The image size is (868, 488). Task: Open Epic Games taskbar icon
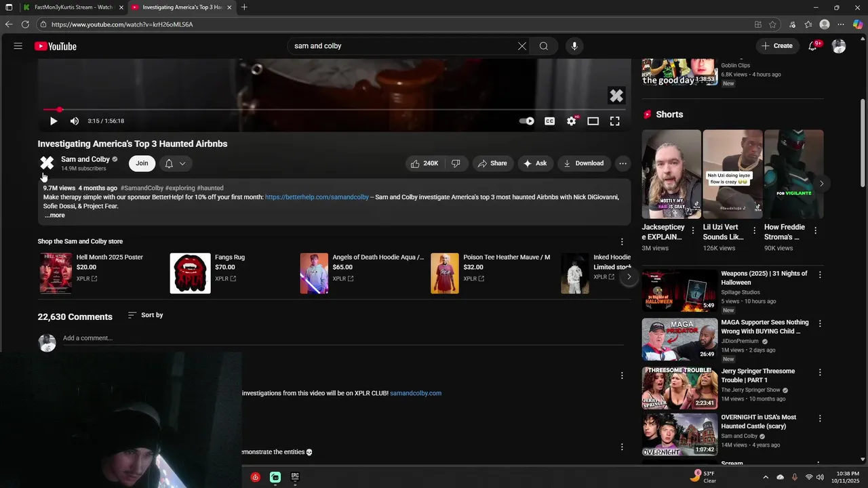click(x=295, y=477)
